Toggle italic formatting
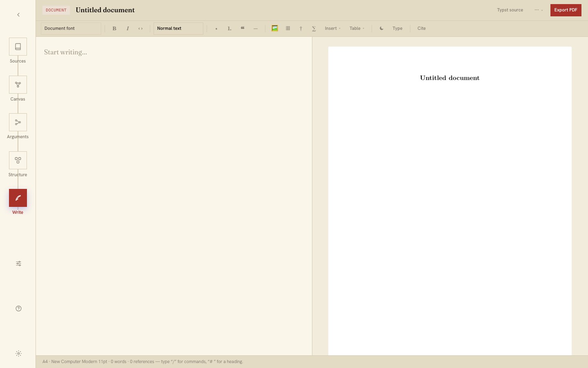 [x=127, y=29]
